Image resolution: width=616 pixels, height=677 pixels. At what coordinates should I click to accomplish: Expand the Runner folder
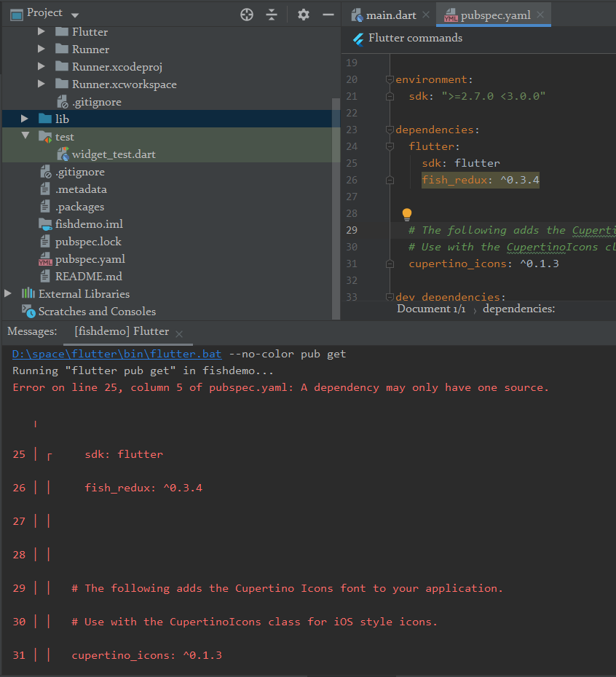42,49
